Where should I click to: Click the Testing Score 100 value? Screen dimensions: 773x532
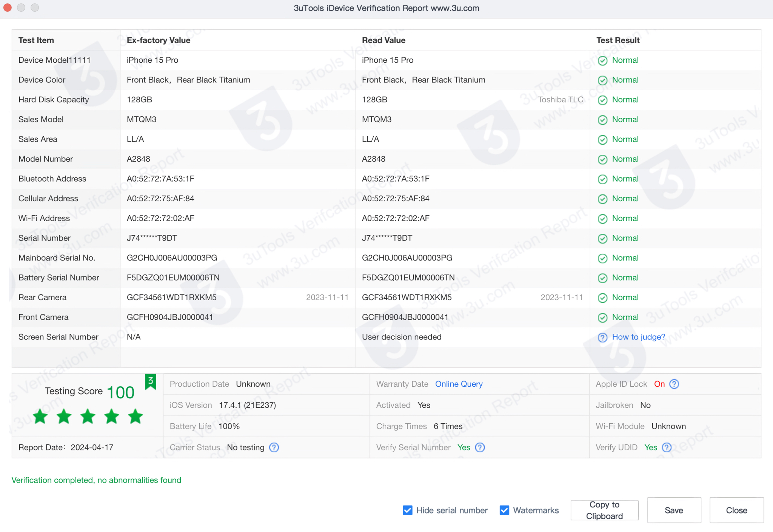[121, 393]
